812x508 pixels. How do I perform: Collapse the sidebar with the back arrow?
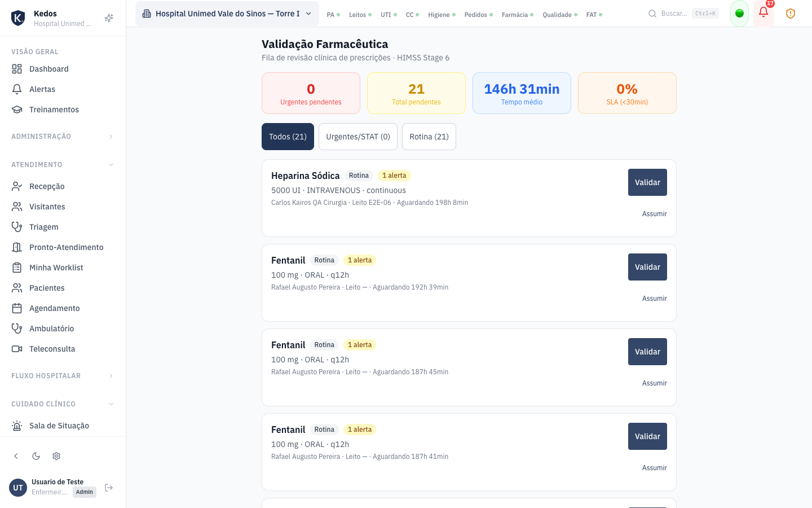pos(16,456)
